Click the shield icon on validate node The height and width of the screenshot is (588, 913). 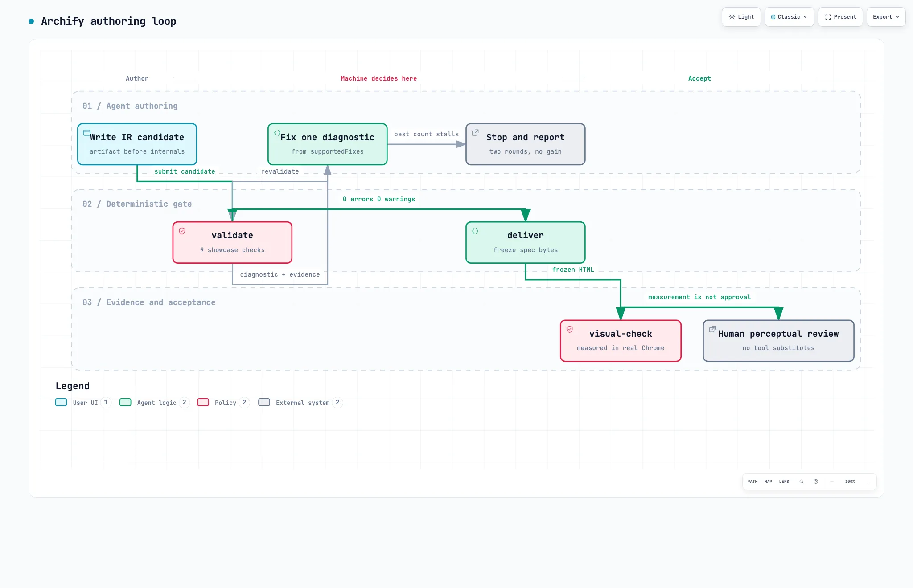tap(182, 231)
